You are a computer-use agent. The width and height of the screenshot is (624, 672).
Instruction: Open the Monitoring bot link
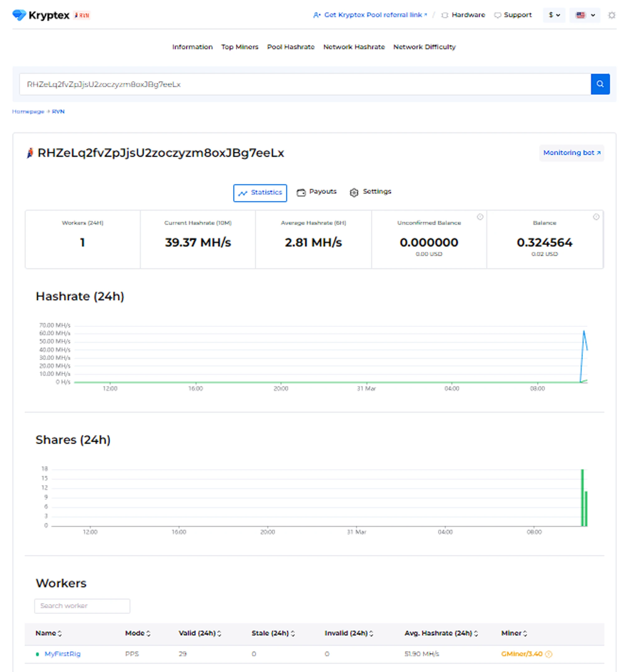coord(571,153)
